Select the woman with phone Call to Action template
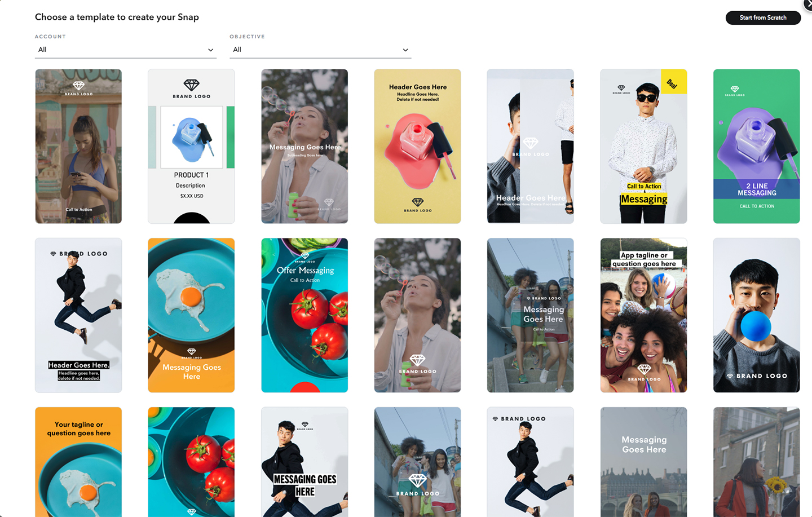812x517 pixels. tap(78, 146)
